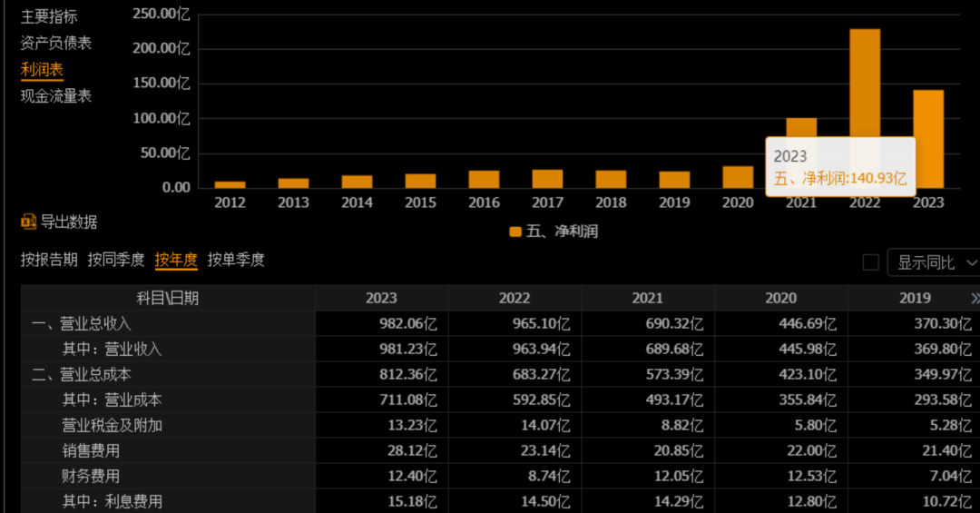Click the 2020 column header

[780, 299]
